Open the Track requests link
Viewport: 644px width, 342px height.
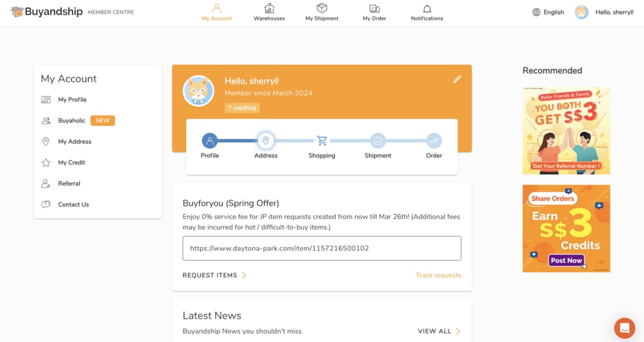(x=438, y=275)
